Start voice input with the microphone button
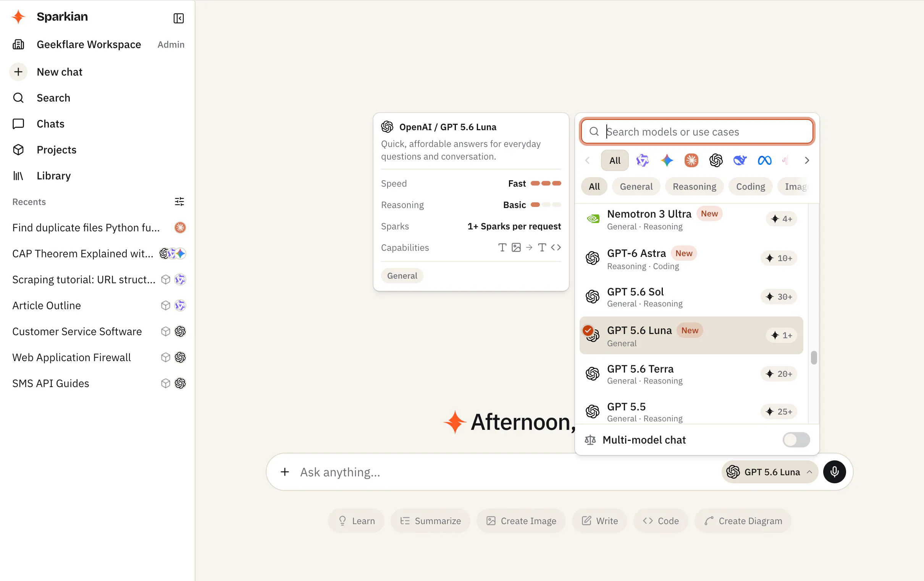Viewport: 924px width, 581px height. coord(834,471)
